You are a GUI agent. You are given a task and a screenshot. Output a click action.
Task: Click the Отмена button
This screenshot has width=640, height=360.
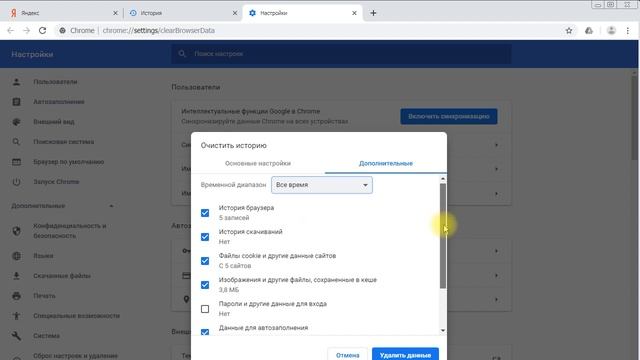tap(347, 354)
